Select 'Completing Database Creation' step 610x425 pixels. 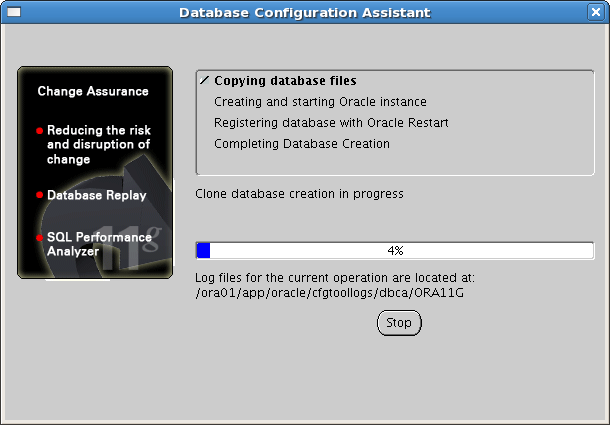302,144
